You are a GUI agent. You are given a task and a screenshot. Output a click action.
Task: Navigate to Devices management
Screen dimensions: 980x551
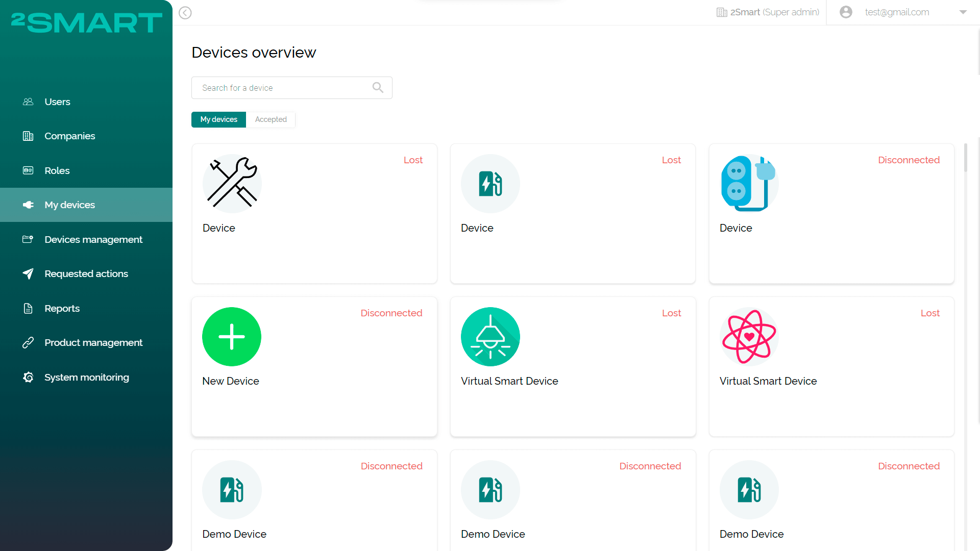tap(86, 239)
